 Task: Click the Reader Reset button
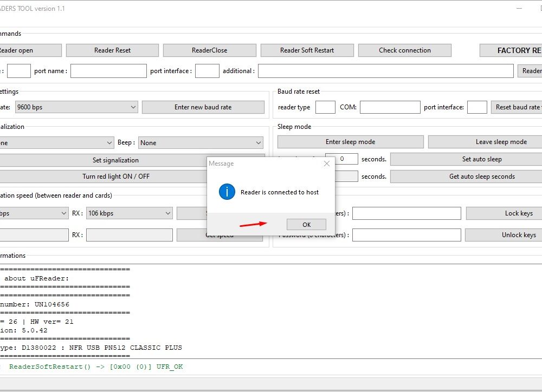(x=112, y=50)
